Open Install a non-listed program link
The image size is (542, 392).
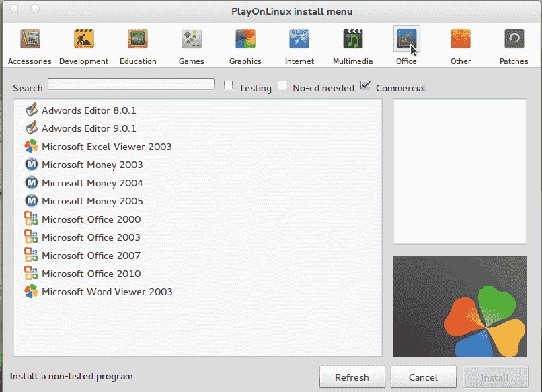(x=71, y=376)
